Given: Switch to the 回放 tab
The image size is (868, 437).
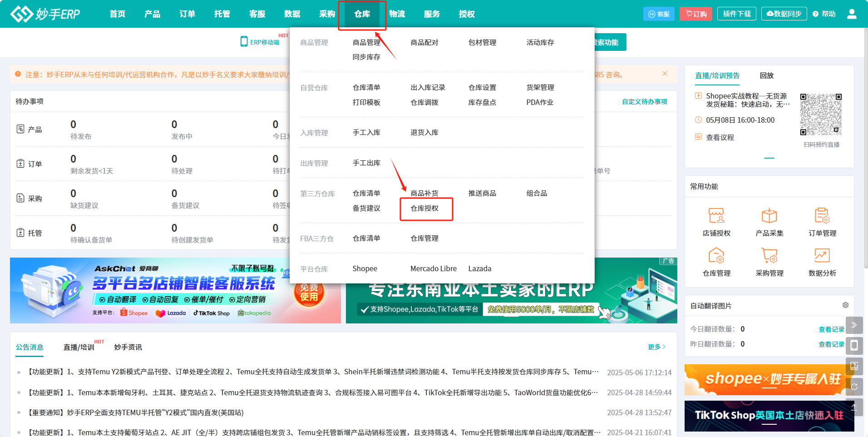Looking at the screenshot, I should 766,76.
